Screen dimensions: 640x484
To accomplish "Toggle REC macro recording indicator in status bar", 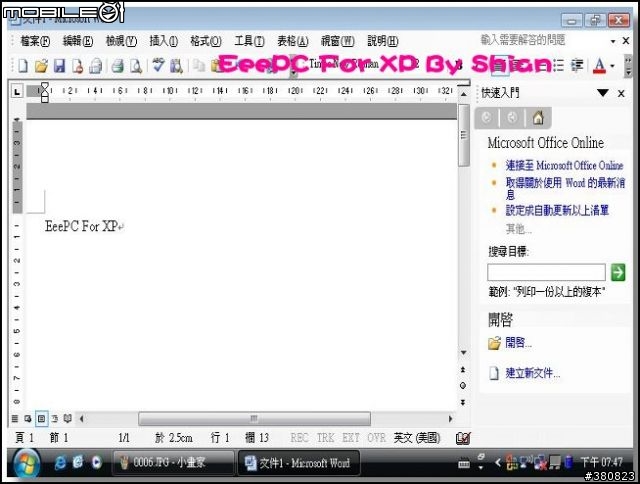I will pyautogui.click(x=299, y=438).
